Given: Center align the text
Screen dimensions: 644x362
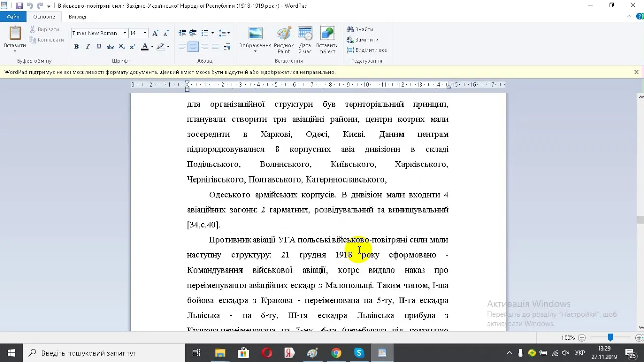Looking at the screenshot, I should tap(193, 47).
